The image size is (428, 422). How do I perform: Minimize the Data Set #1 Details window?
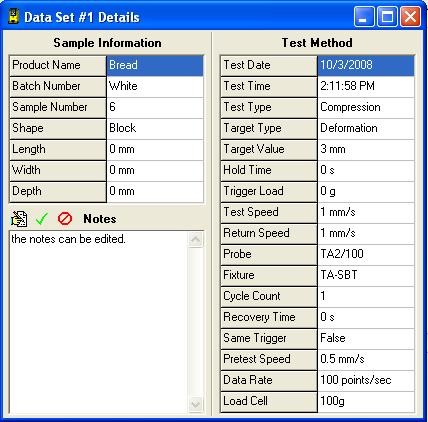pyautogui.click(x=364, y=16)
